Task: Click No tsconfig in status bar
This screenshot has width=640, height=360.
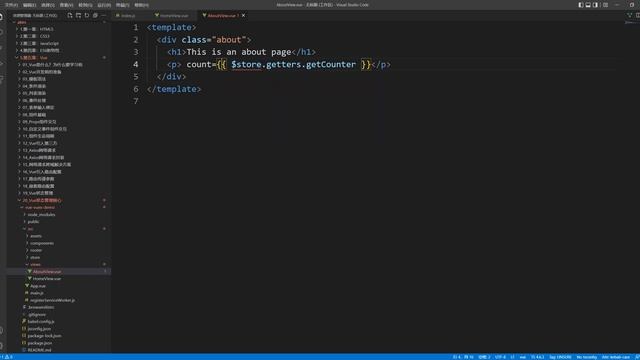Action: pyautogui.click(x=587, y=357)
